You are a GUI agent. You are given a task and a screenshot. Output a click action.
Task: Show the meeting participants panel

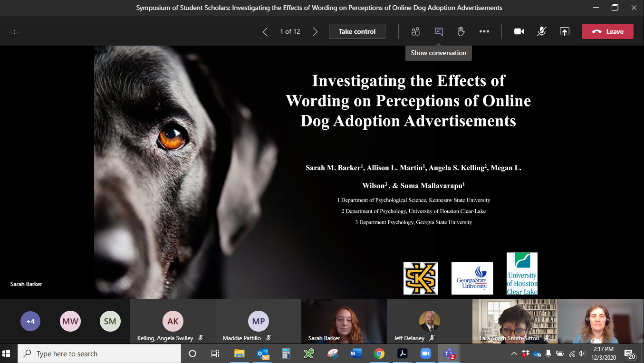[x=415, y=31]
